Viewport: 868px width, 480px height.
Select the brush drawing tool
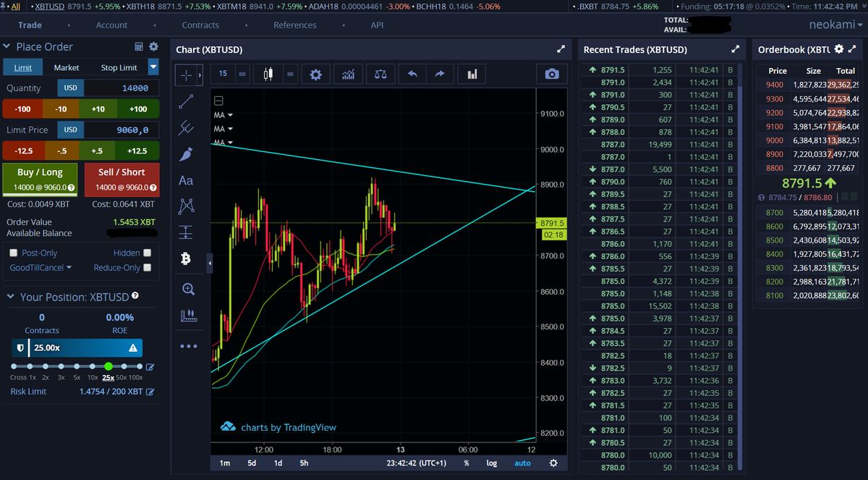[187, 154]
